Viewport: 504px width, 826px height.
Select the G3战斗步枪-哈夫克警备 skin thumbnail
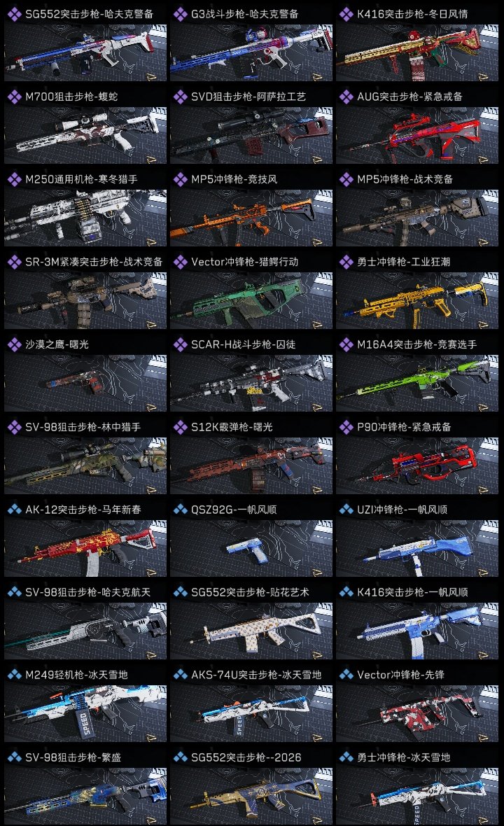pyautogui.click(x=251, y=52)
